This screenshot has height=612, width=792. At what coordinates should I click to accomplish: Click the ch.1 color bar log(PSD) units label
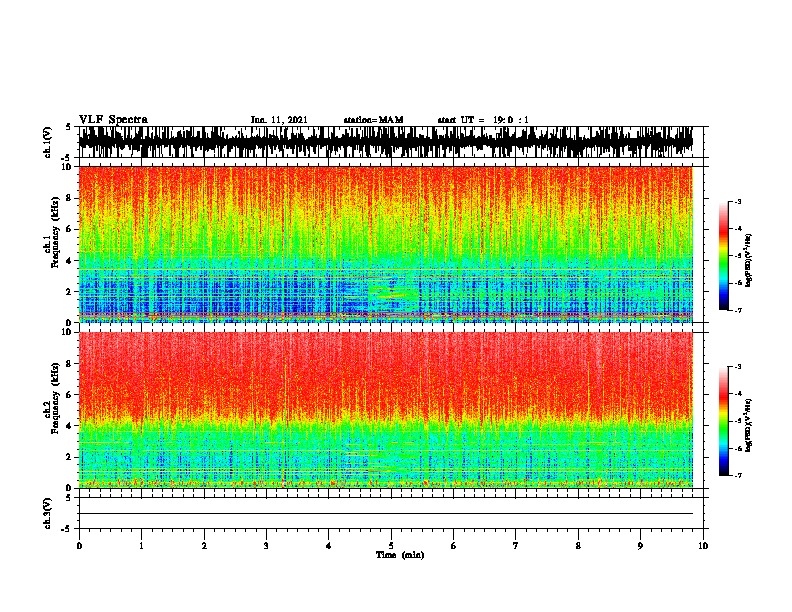[x=749, y=260]
